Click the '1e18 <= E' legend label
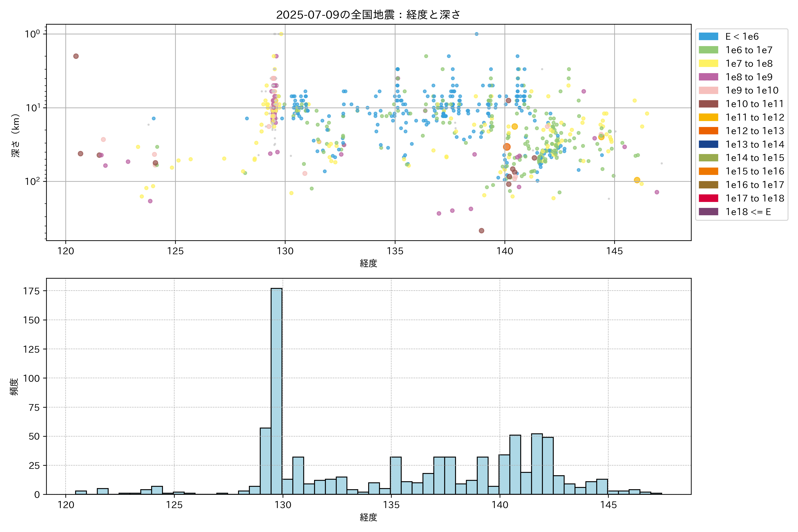Viewport: 798px width, 532px height. (x=748, y=212)
